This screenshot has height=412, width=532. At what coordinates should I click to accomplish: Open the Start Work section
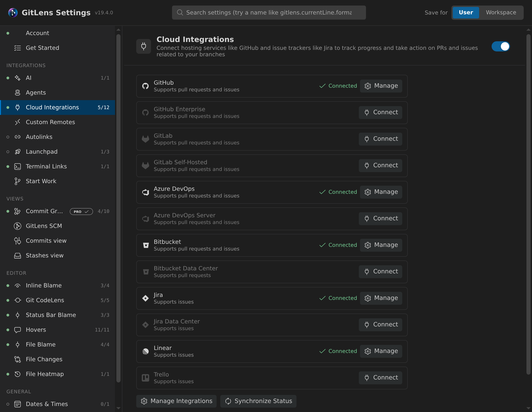point(57,181)
